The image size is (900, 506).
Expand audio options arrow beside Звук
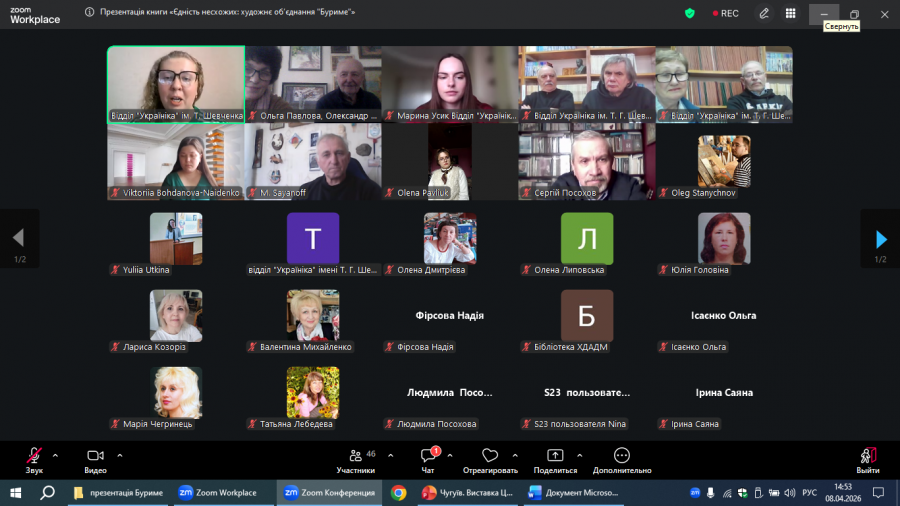(55, 456)
